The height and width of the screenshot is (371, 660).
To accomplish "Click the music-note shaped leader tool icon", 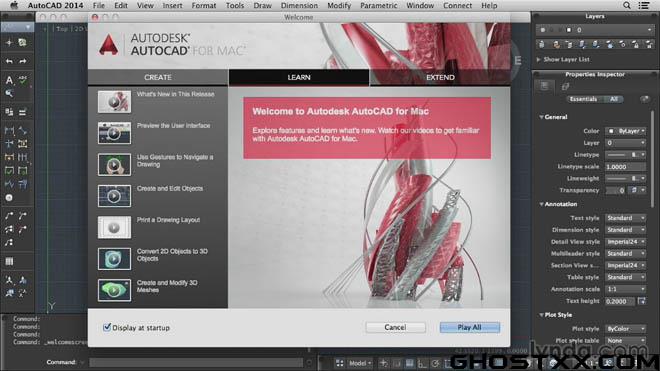I will click(9, 243).
